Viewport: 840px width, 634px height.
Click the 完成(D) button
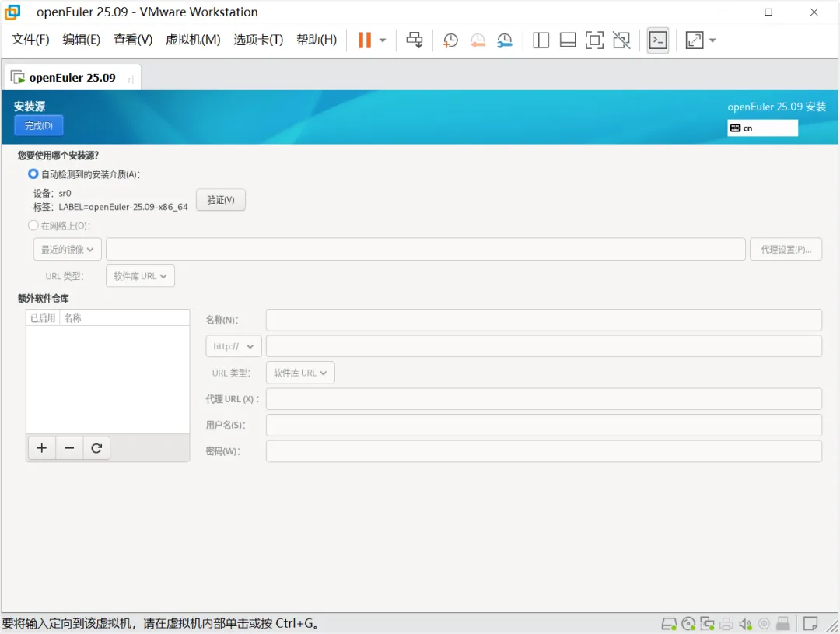(x=39, y=125)
